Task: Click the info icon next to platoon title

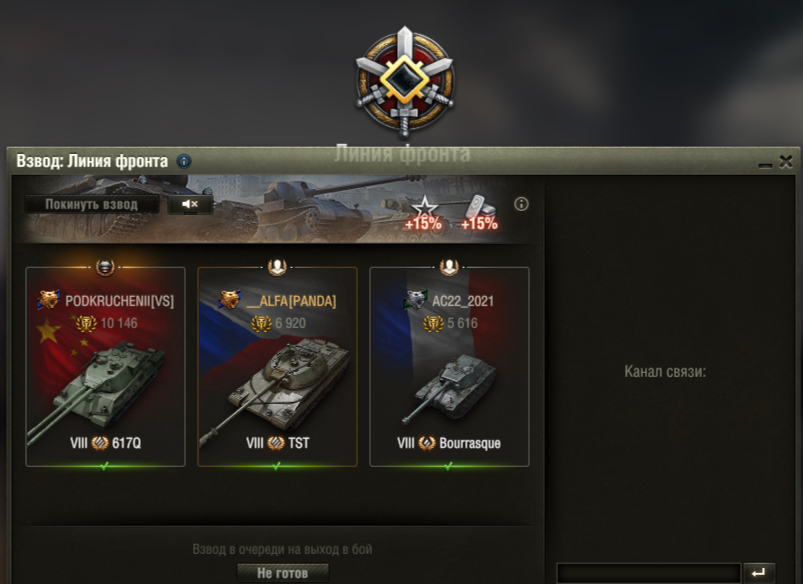Action: point(184,161)
